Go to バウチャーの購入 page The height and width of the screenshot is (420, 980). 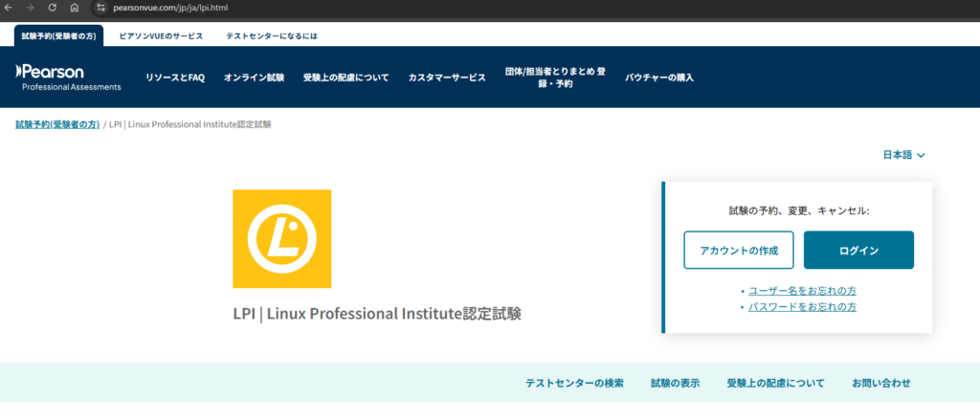(659, 77)
